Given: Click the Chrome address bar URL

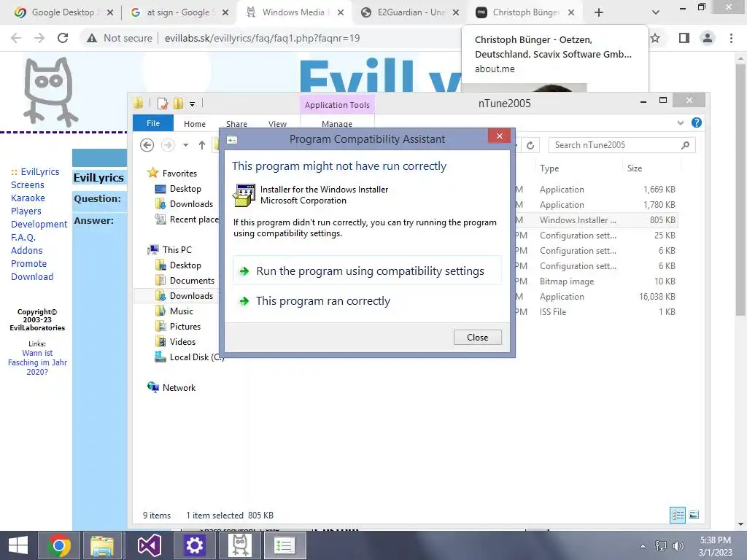Looking at the screenshot, I should point(262,38).
